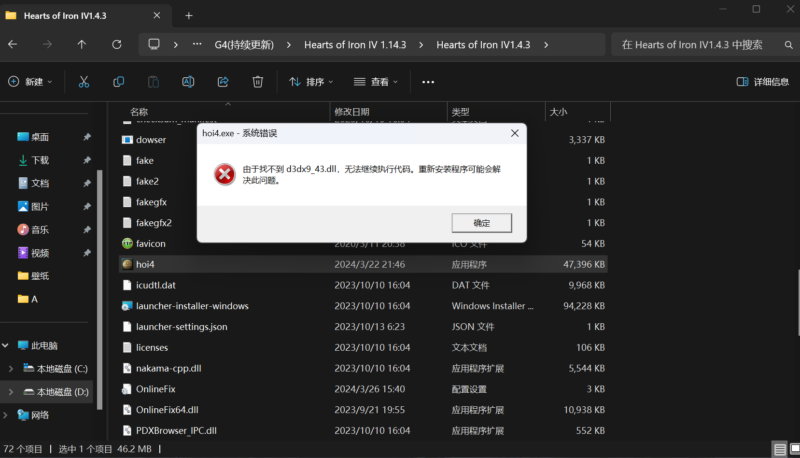The height and width of the screenshot is (458, 800).
Task: Close the hoi4.exe system error dialog
Action: click(514, 133)
